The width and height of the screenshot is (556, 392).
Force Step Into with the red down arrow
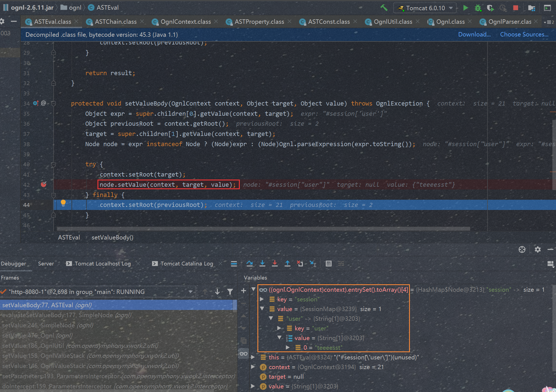tap(275, 264)
